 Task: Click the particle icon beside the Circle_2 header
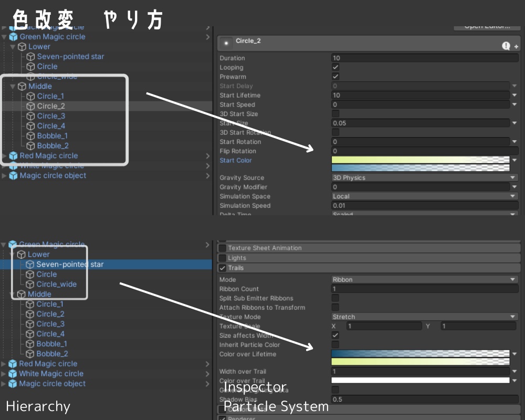point(226,43)
